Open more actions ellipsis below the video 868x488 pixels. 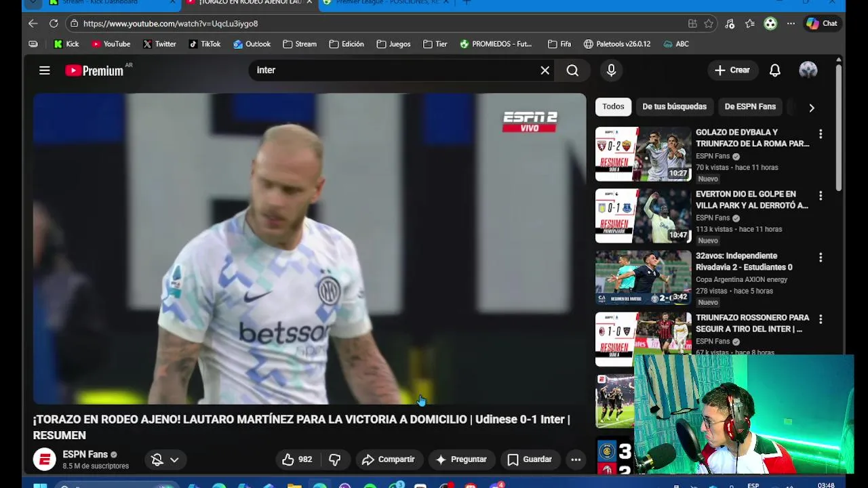click(576, 460)
